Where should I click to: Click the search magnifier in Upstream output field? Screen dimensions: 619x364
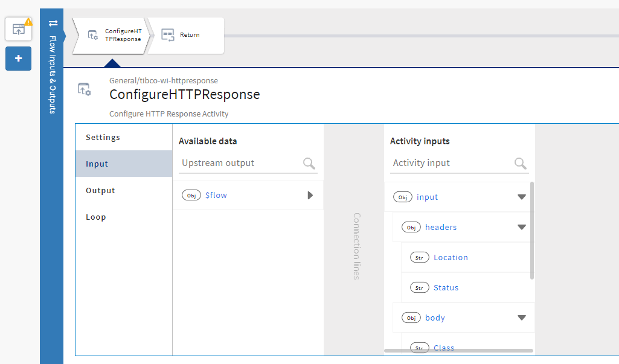click(x=309, y=164)
